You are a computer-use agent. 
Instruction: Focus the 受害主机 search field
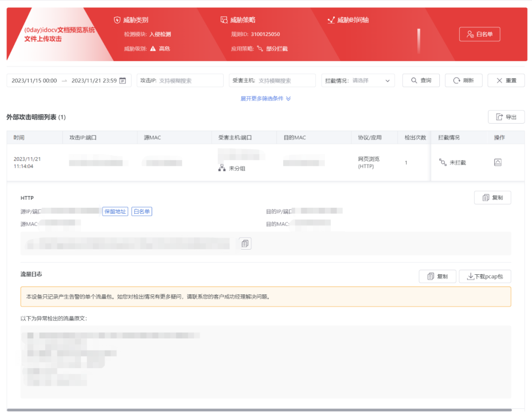272,81
